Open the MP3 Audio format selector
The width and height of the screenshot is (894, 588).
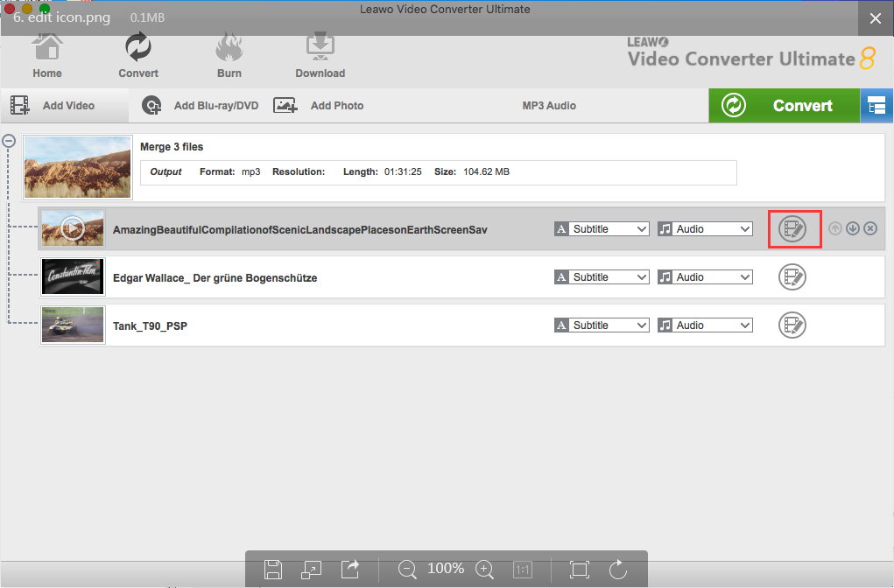tap(549, 105)
